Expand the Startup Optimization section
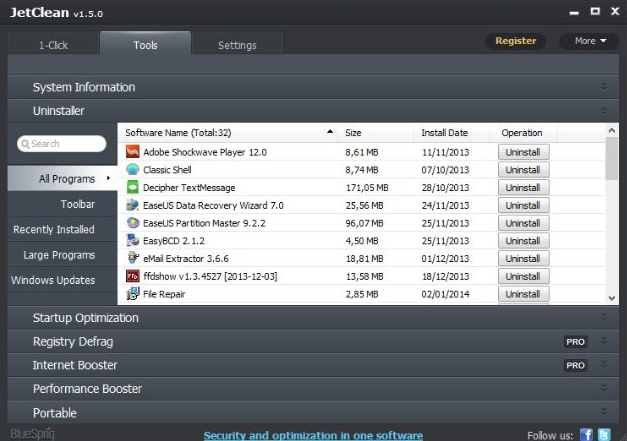Viewport: 627px width, 441px height. coord(86,318)
